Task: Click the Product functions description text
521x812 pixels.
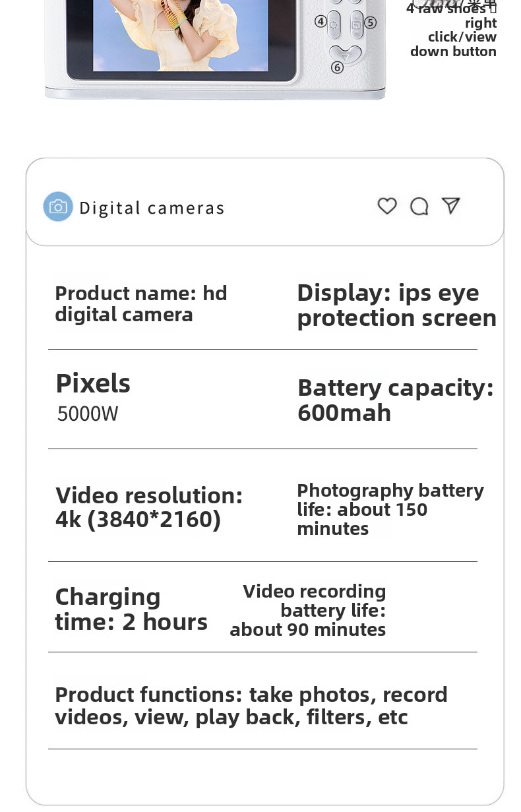Action: pos(251,706)
